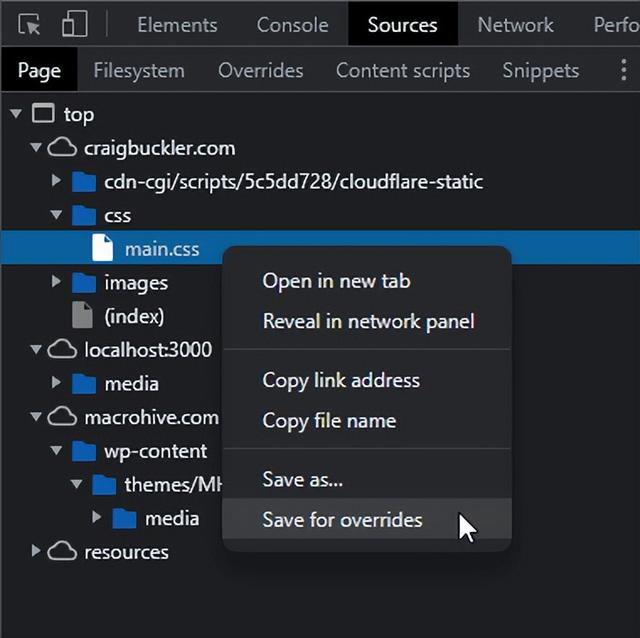Collapse the localhost:3000 domain arrow
Screen dimensions: 640x638
pyautogui.click(x=36, y=349)
